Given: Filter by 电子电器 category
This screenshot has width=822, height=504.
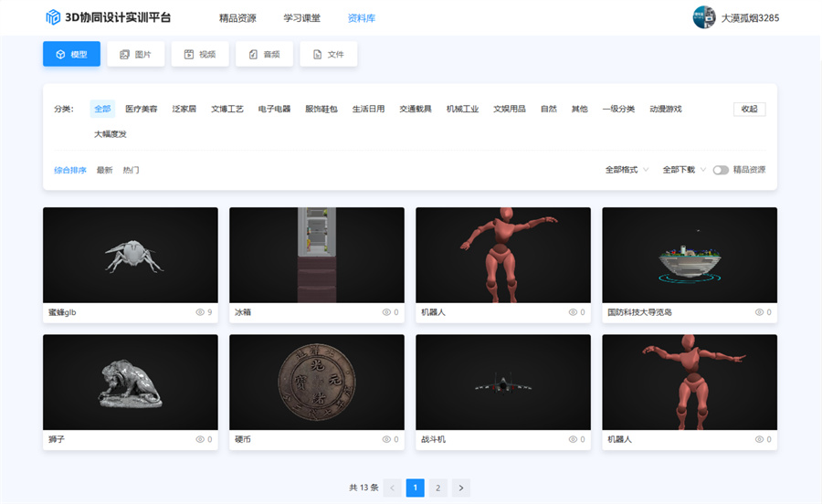Looking at the screenshot, I should coord(274,109).
